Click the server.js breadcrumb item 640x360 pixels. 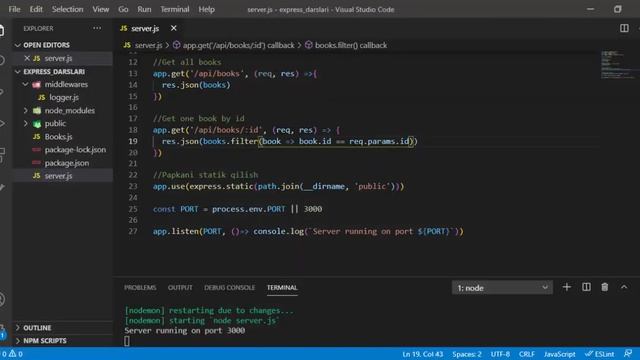[143, 45]
